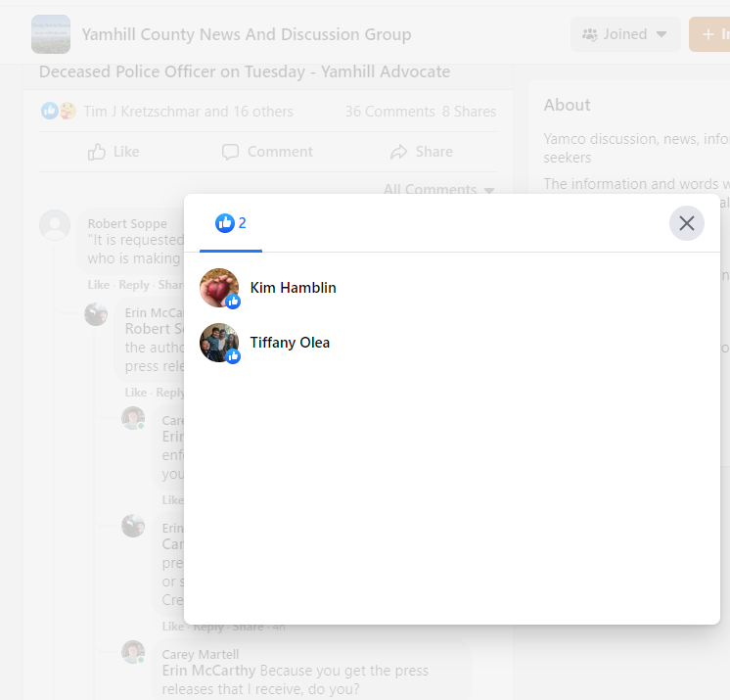Image resolution: width=730 pixels, height=700 pixels.
Task: View Tim J Kretzschmar and 16 others reactions
Action: tap(188, 112)
